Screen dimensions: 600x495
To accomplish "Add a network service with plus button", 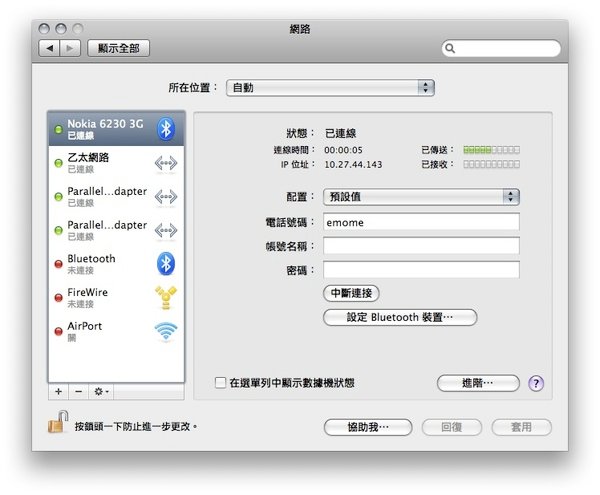I will (59, 392).
